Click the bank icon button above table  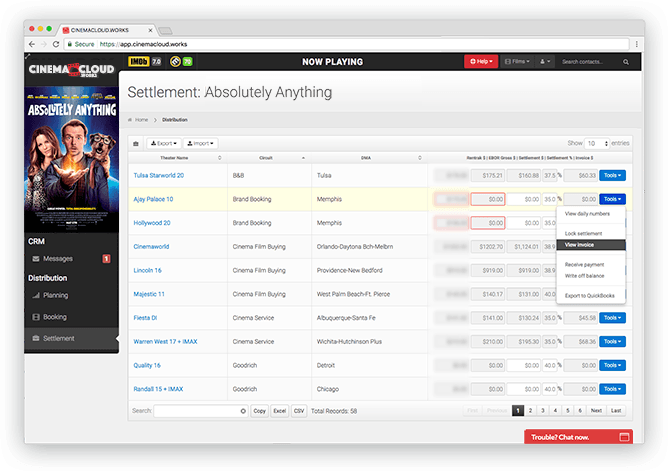tap(136, 143)
